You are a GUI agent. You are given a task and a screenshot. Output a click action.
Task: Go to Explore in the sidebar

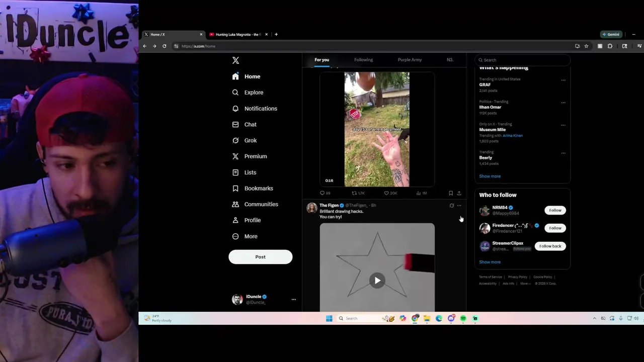point(248,93)
